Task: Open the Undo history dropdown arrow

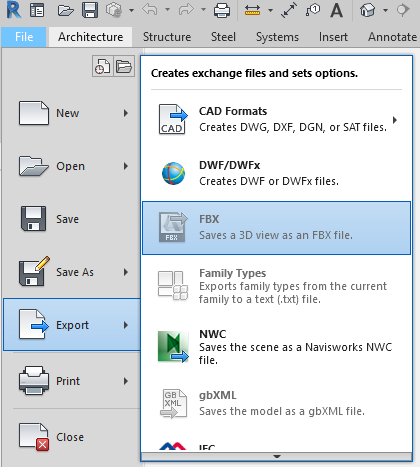Action: point(168,10)
